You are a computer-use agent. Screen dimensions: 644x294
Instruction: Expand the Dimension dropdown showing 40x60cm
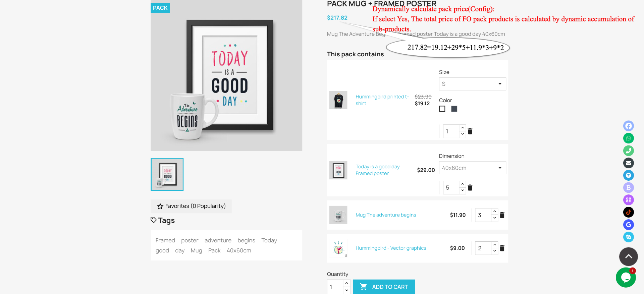point(472,168)
